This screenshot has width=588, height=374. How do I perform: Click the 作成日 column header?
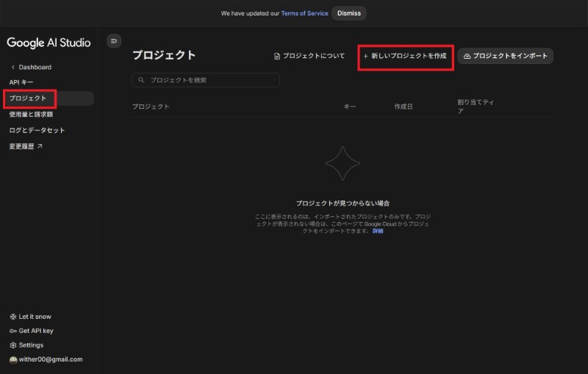pyautogui.click(x=404, y=107)
